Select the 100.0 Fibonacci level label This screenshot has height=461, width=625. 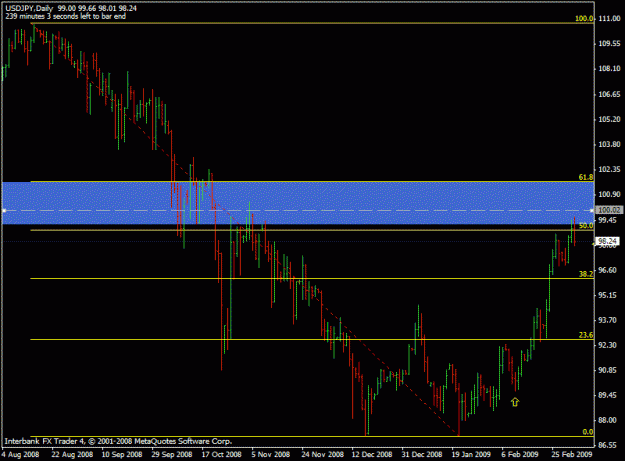click(584, 18)
